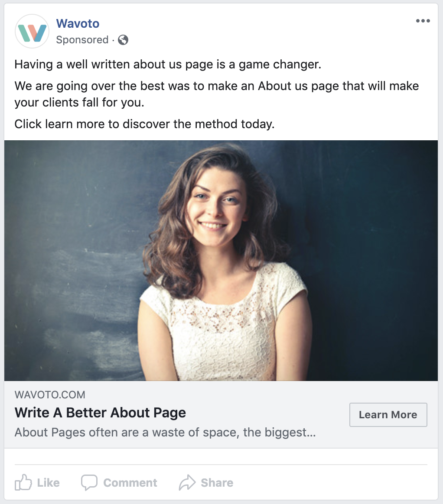Image resolution: width=443 pixels, height=504 pixels.
Task: Click the Sponsored label
Action: (82, 40)
